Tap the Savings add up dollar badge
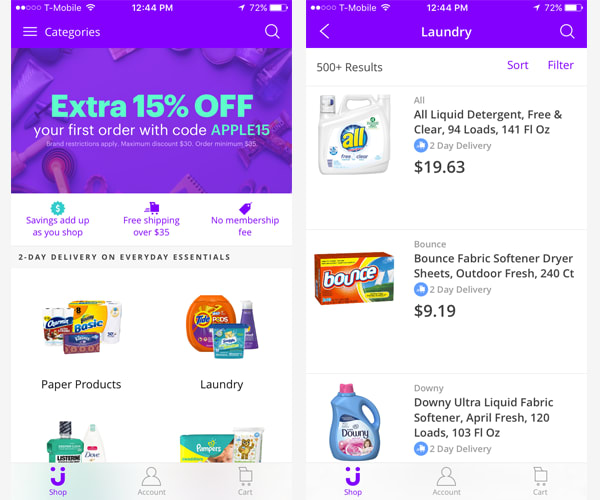 click(58, 208)
